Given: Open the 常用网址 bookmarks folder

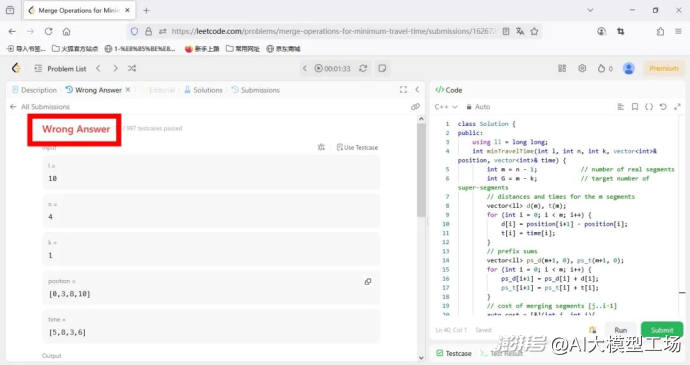Looking at the screenshot, I should (243, 48).
